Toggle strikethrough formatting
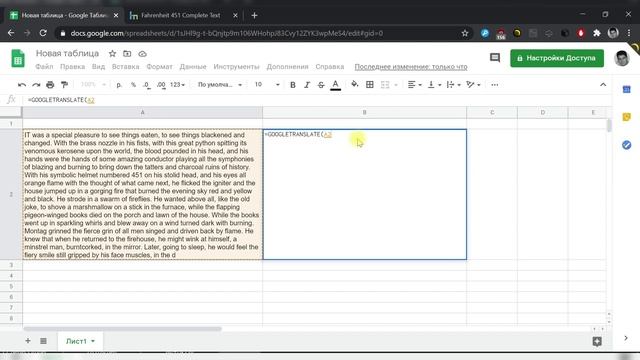This screenshot has width=640, height=360. click(x=321, y=85)
